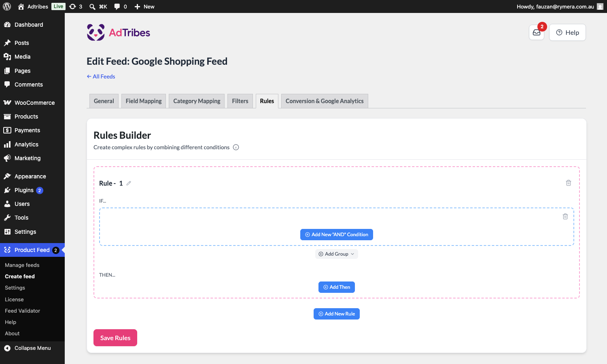Click the Rules Builder heading
This screenshot has width=607, height=364.
[122, 135]
